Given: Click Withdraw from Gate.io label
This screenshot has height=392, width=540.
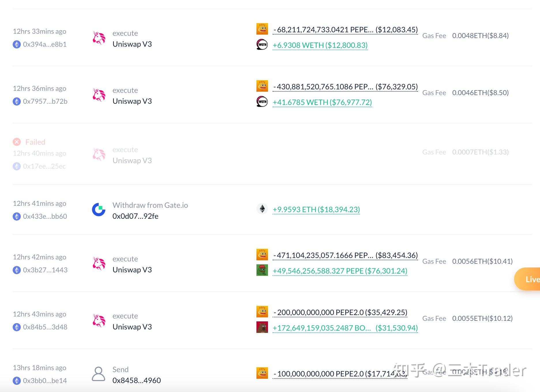Looking at the screenshot, I should coord(150,205).
